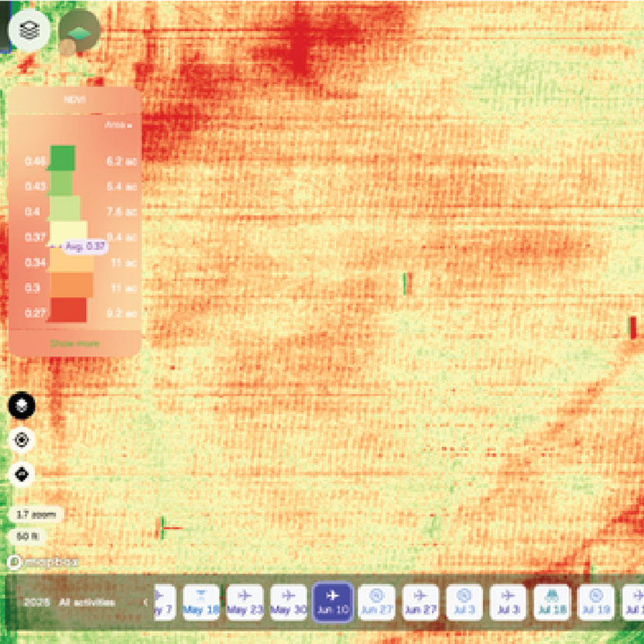Select the May 30 flight on timeline

click(289, 602)
